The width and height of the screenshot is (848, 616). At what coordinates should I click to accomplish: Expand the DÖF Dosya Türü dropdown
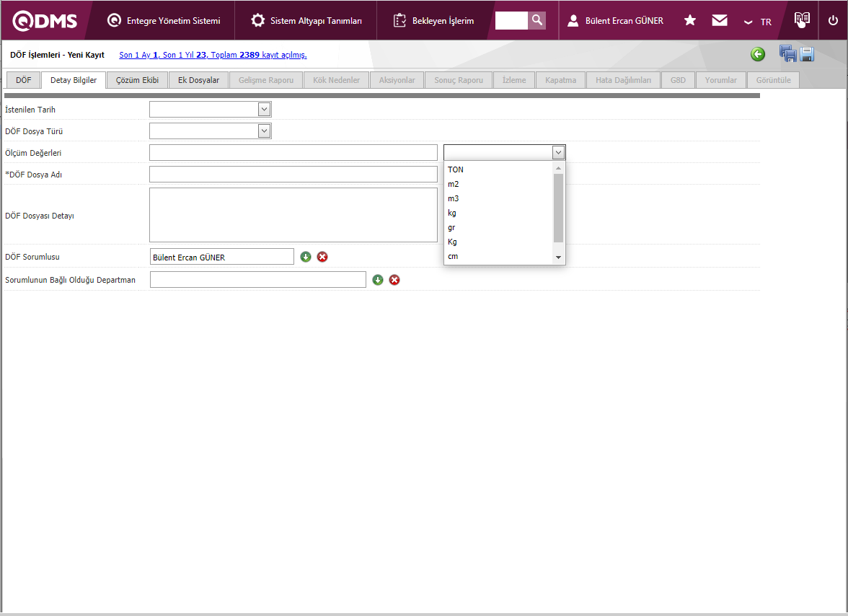[x=264, y=131]
